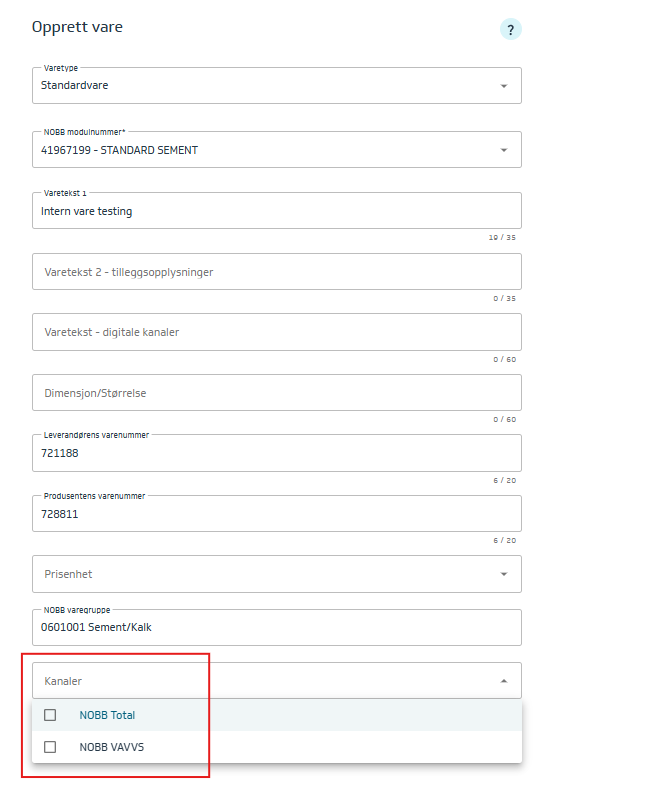The height and width of the screenshot is (787, 647).
Task: Collapse the Kanaler dropdown arrow
Action: [503, 681]
